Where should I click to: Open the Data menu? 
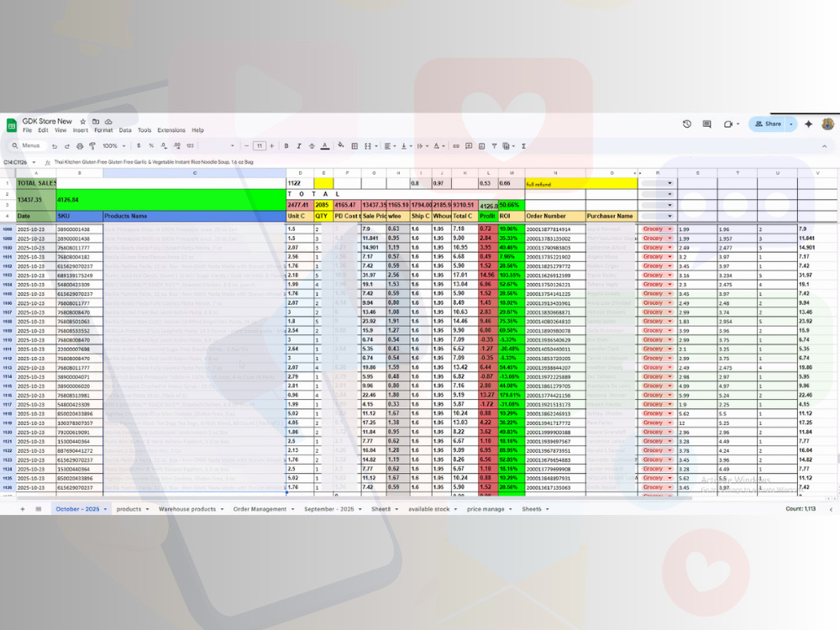(125, 130)
